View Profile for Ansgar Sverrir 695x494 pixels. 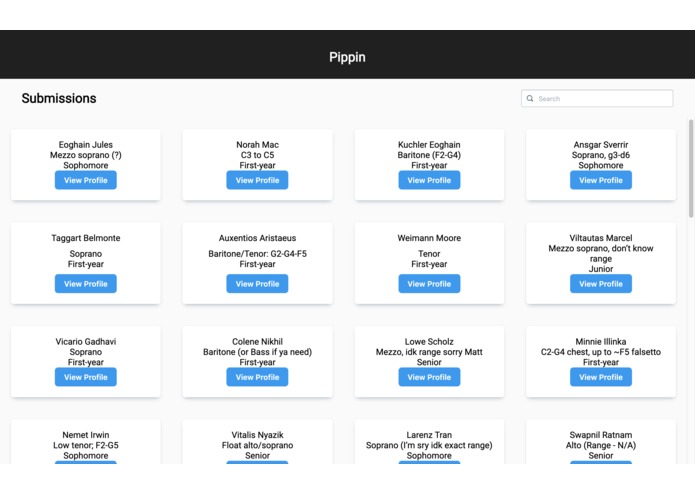pos(601,180)
